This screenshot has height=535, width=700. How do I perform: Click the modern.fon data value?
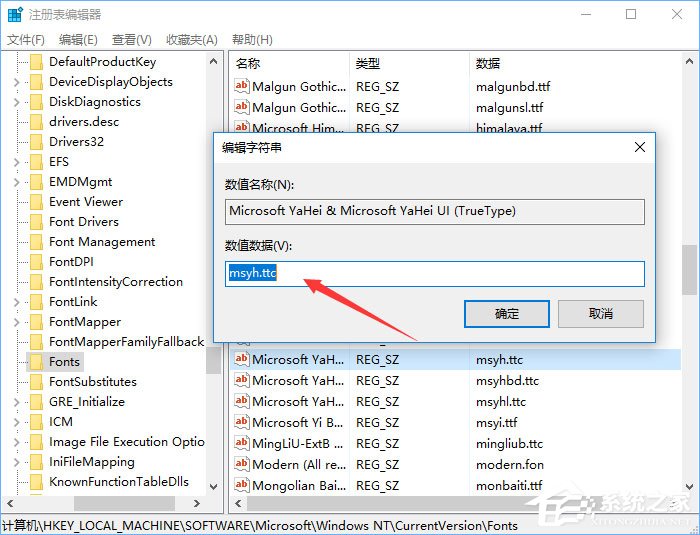[x=510, y=465]
